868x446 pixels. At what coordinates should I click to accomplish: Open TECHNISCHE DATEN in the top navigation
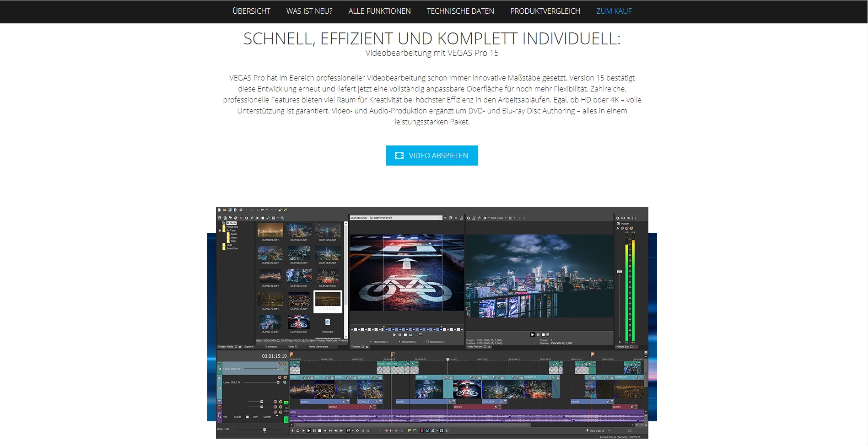(x=460, y=11)
